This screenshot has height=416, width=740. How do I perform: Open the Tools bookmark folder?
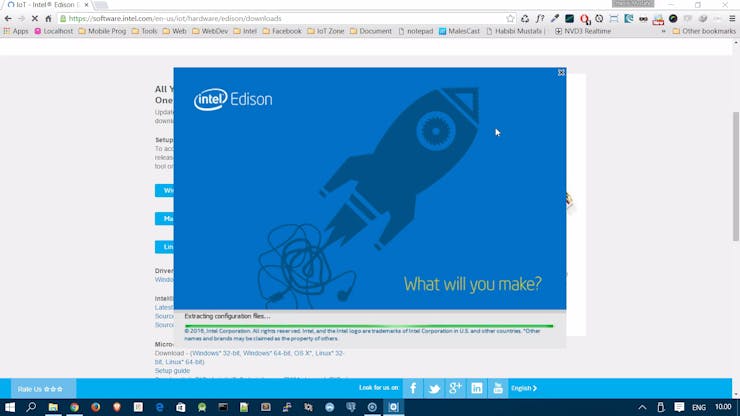[144, 31]
